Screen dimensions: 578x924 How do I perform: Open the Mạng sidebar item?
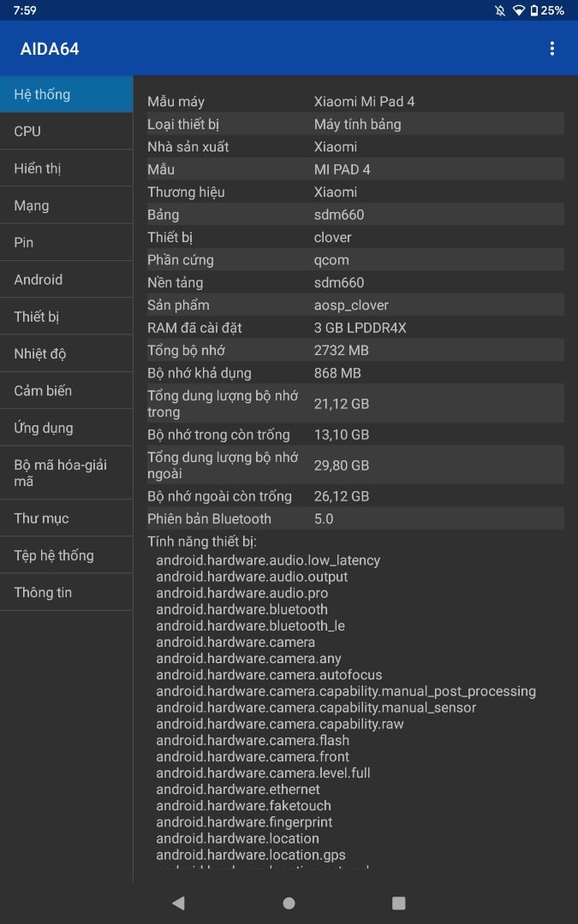point(66,205)
